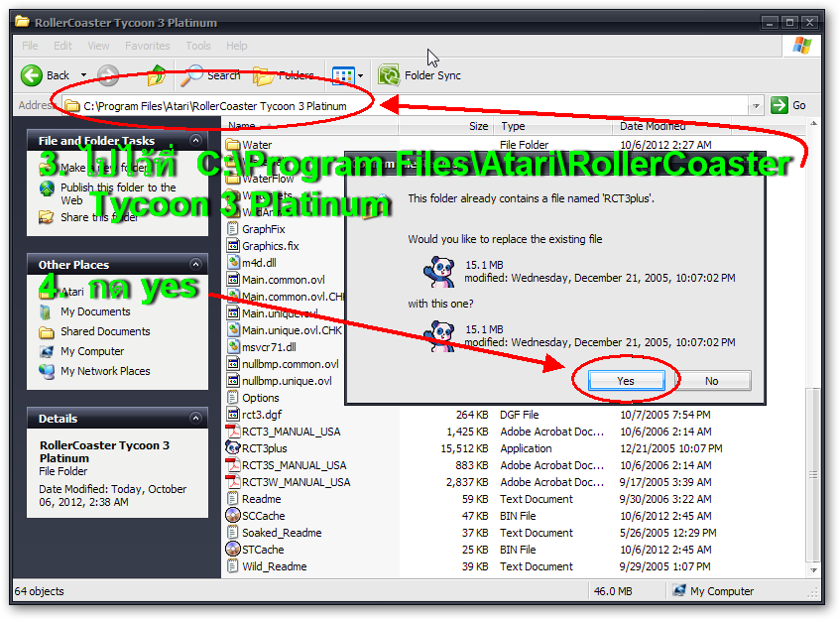The height and width of the screenshot is (620, 840).
Task: Click the 15,512 KB size cell
Action: point(464,448)
